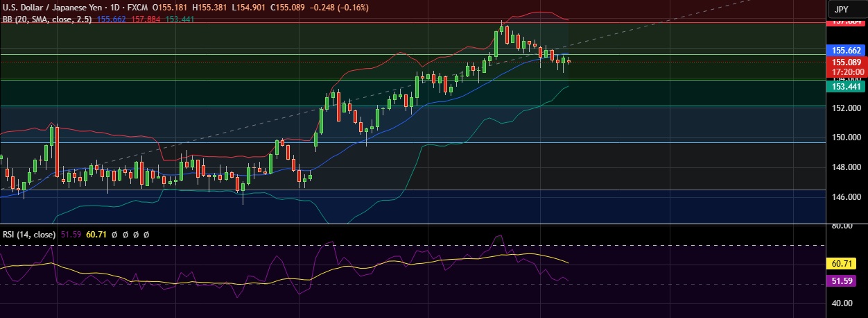Select the RSI (14, close) indicator legend
Screen dimensions: 868x318
[x=29, y=235]
